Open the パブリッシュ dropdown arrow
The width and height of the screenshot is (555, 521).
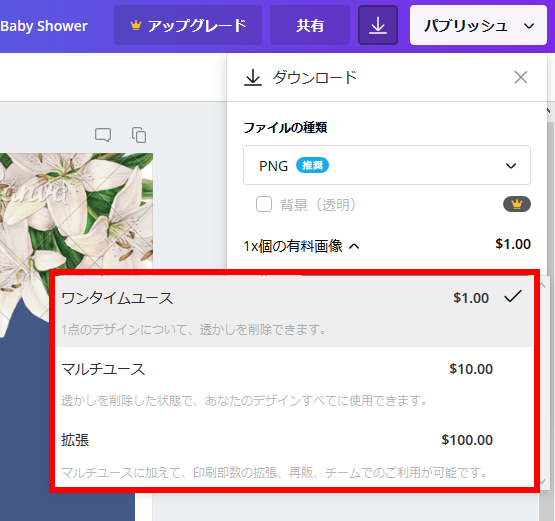pyautogui.click(x=529, y=26)
